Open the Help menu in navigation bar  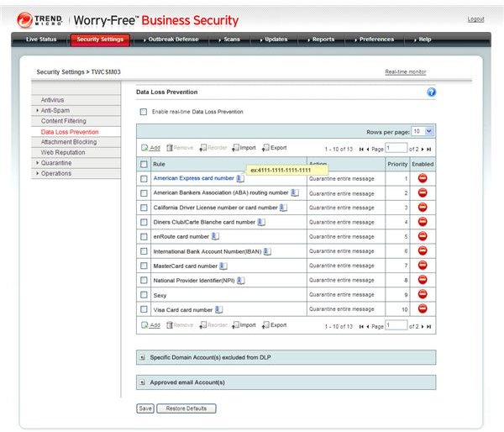(x=424, y=40)
